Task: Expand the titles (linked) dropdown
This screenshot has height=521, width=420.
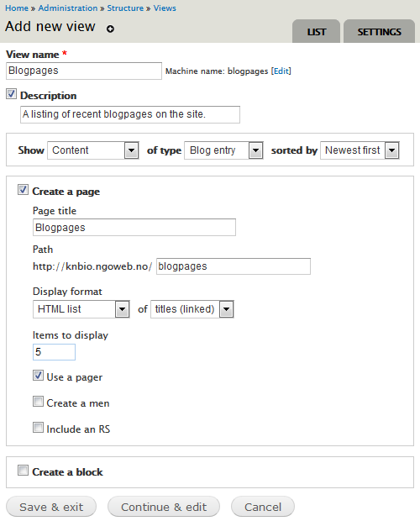Action: (x=192, y=309)
